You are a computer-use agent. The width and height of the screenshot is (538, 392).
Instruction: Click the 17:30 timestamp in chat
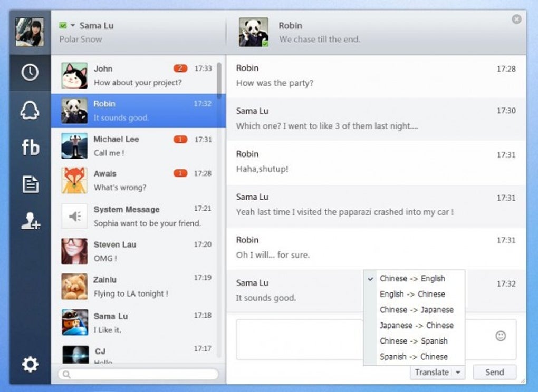(x=506, y=110)
